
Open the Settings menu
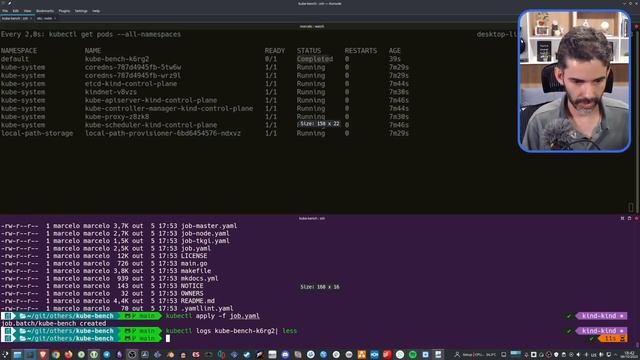pos(81,11)
